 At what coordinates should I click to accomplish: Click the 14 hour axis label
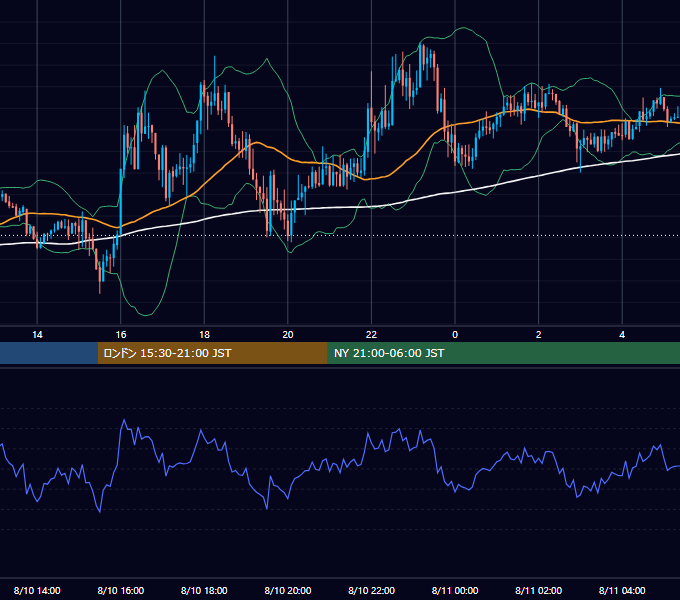coord(37,335)
